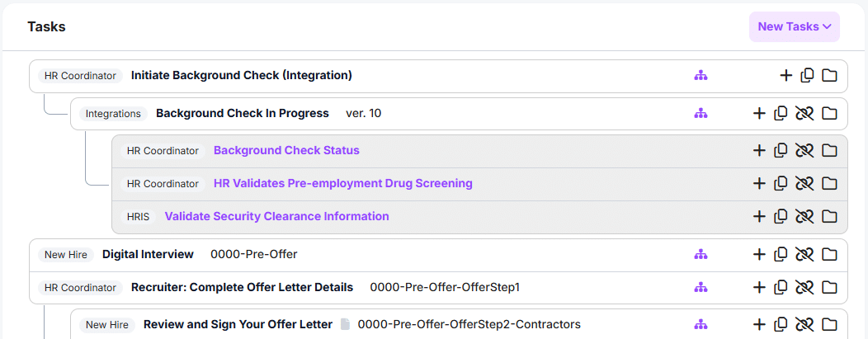Copy the Validate Security Clearance Information task
The width and height of the screenshot is (868, 339).
[781, 217]
